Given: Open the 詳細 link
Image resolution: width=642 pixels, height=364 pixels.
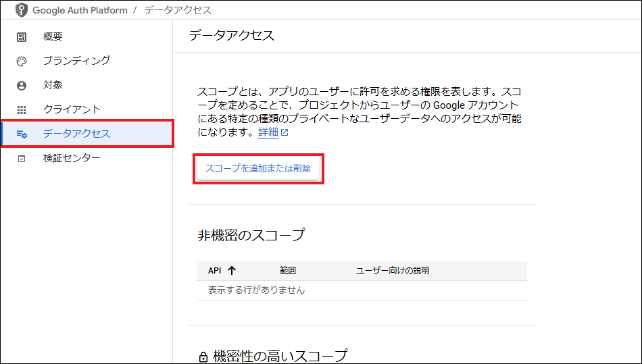Looking at the screenshot, I should [268, 132].
